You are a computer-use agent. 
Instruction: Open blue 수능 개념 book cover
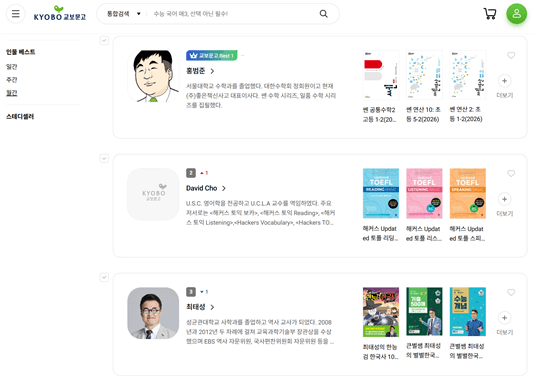point(468,312)
